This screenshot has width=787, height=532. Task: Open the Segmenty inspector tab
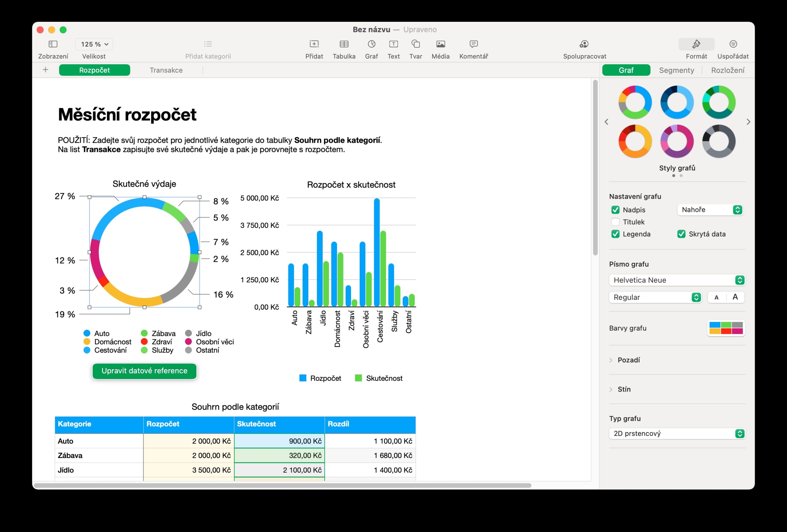[676, 70]
